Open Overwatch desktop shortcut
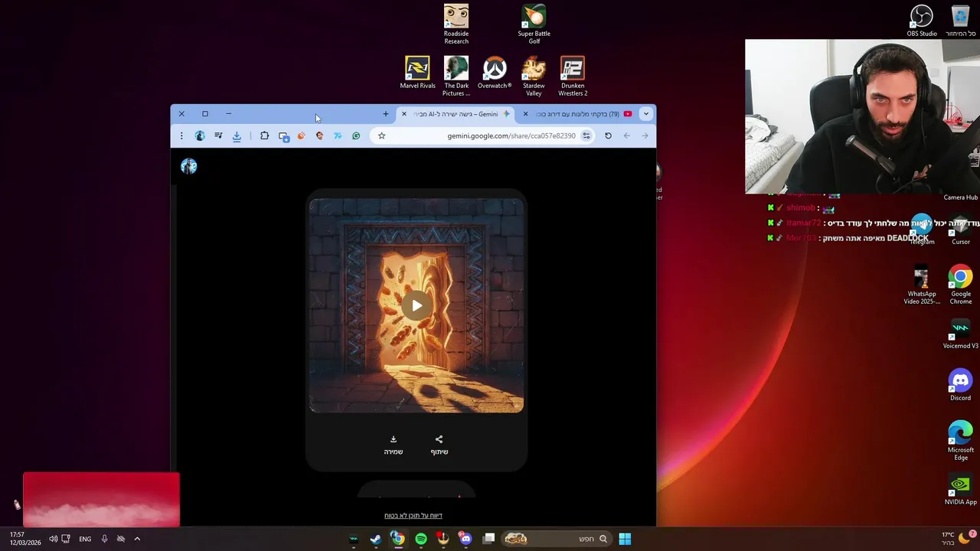The image size is (980, 551). tap(495, 73)
